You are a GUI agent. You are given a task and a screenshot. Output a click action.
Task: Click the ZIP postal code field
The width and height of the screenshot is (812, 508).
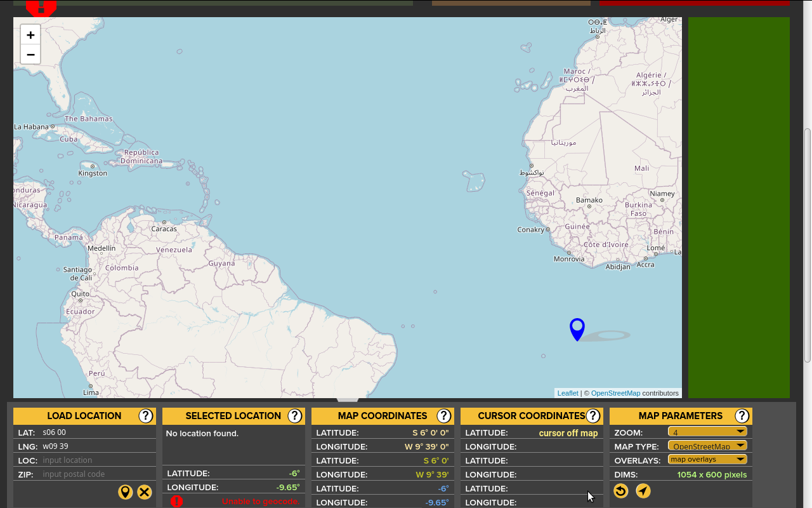pos(98,474)
